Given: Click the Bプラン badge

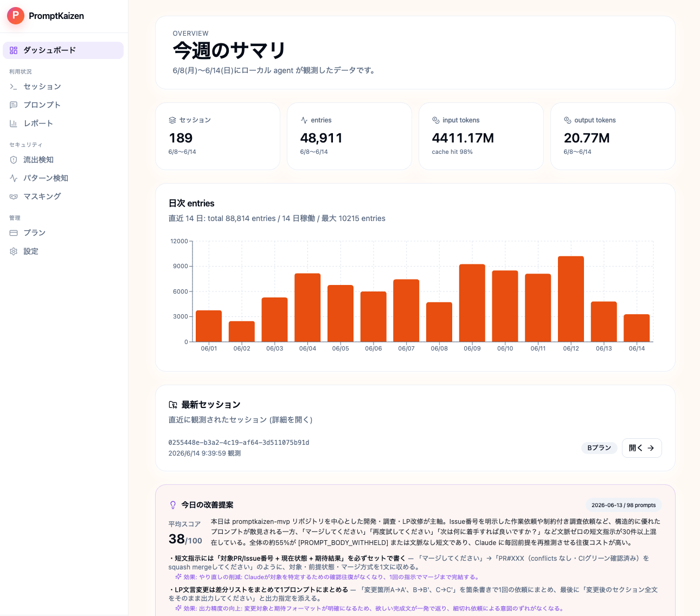Looking at the screenshot, I should [x=599, y=448].
